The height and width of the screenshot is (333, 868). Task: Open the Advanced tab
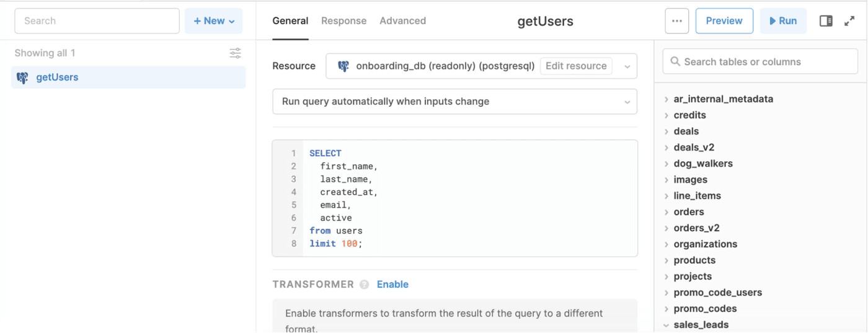(x=402, y=21)
